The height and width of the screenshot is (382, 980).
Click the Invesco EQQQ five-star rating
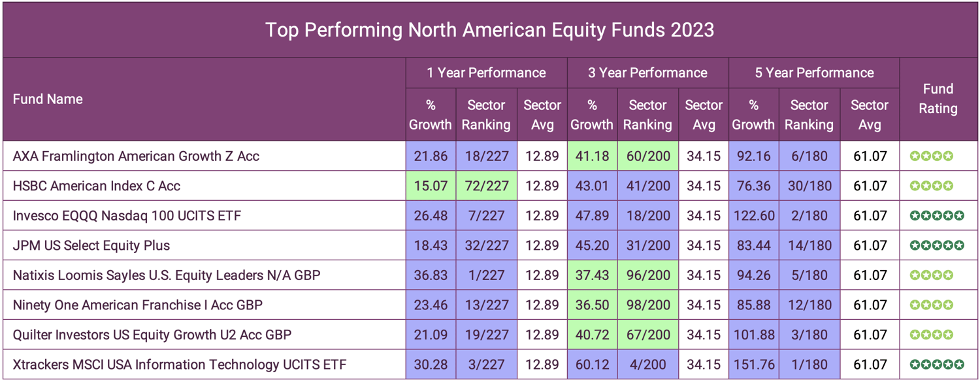coord(936,216)
